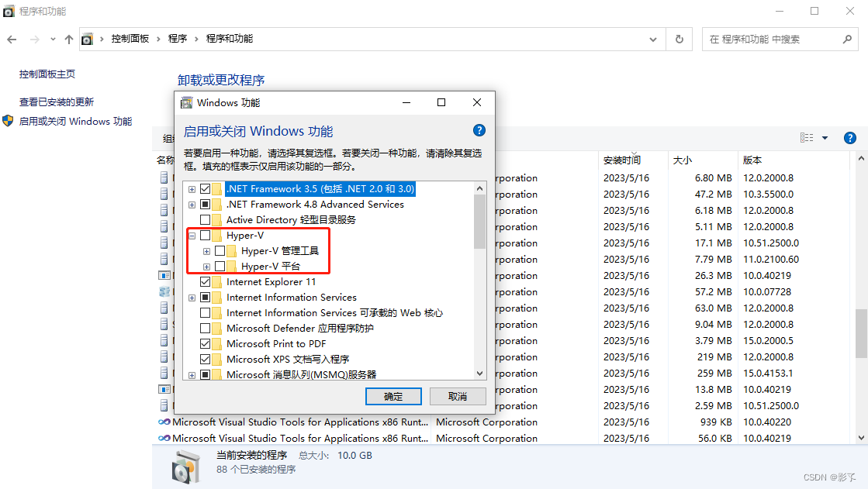Click features list vertical scrollbar thumb
Image resolution: width=868 pixels, height=489 pixels.
pos(479,222)
